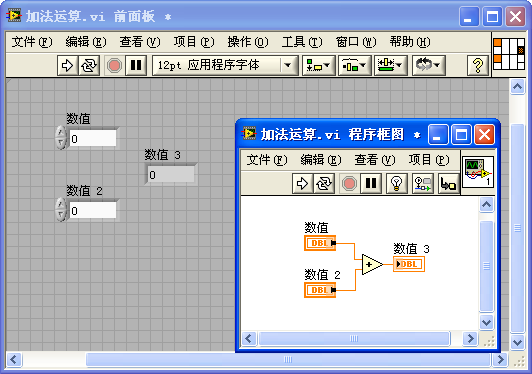Click front panel horizontal scroll right arrow

tap(500, 360)
